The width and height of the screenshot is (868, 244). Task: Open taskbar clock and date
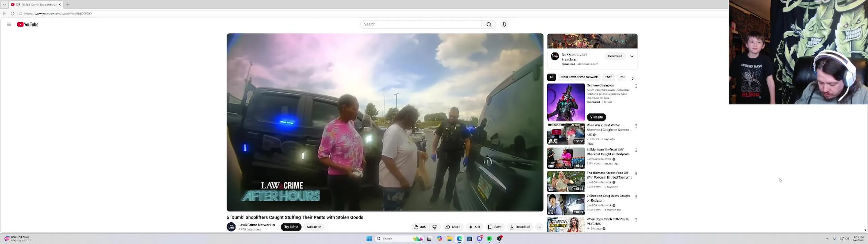(x=859, y=239)
